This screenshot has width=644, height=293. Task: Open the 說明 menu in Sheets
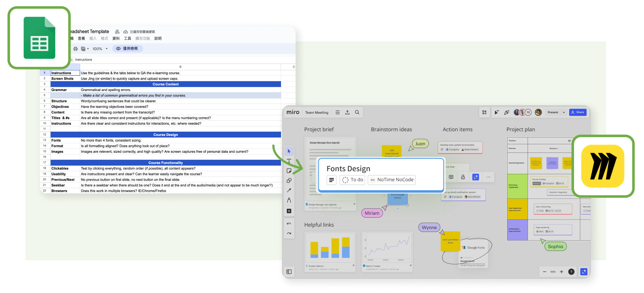[x=158, y=39]
